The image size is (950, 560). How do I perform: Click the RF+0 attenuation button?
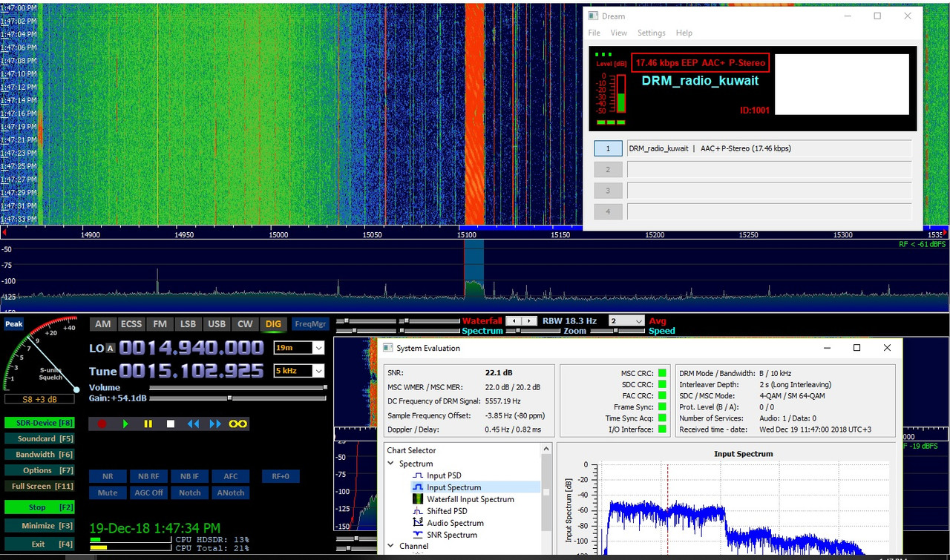(x=280, y=476)
